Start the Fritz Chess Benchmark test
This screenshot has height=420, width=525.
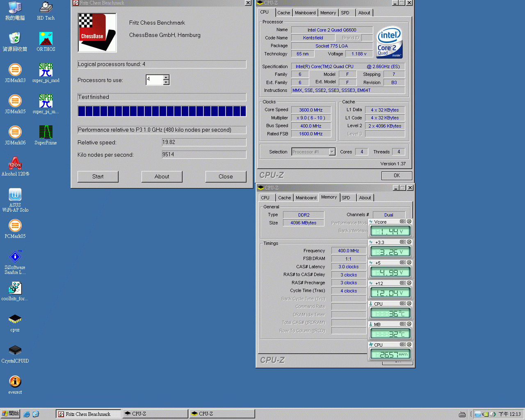[98, 176]
